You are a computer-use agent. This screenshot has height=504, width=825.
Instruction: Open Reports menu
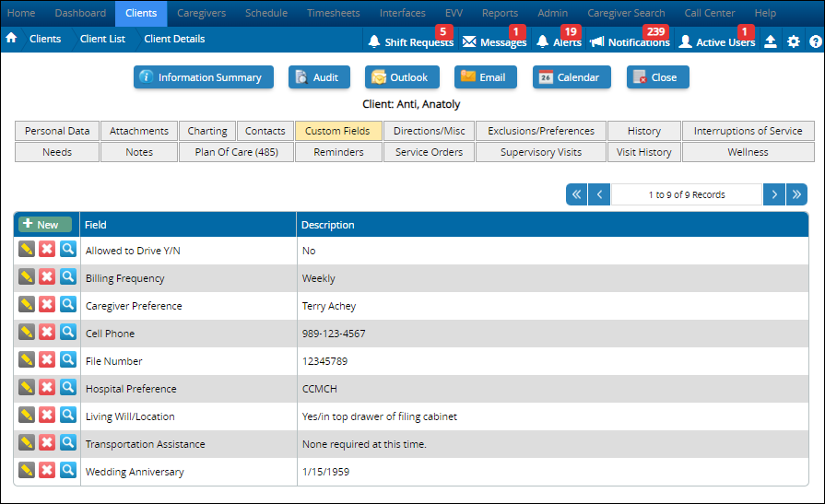(500, 13)
